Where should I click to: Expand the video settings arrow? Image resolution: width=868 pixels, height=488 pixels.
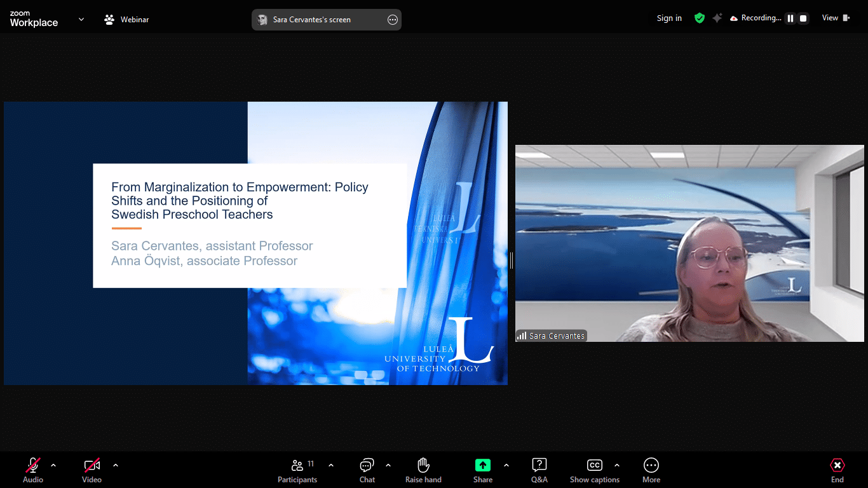(116, 465)
